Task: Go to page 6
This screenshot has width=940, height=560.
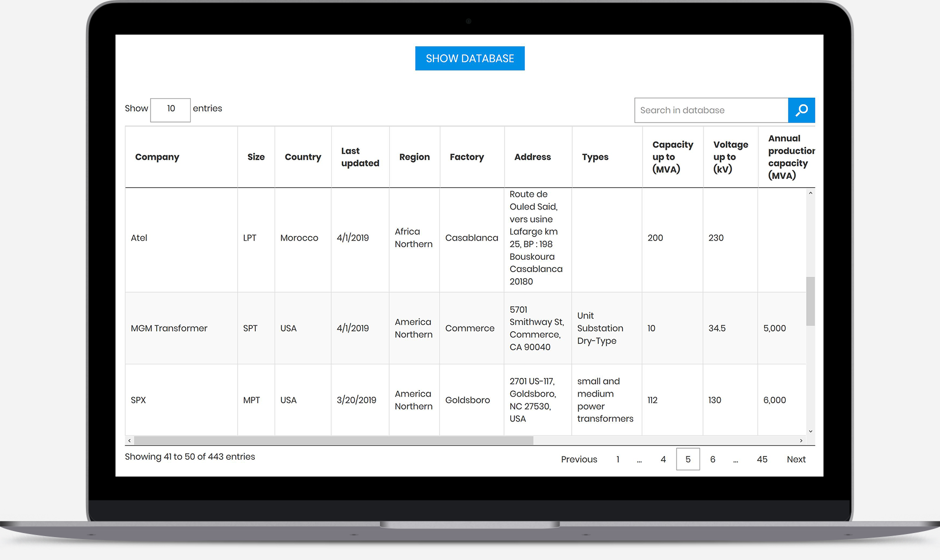Action: pyautogui.click(x=713, y=459)
